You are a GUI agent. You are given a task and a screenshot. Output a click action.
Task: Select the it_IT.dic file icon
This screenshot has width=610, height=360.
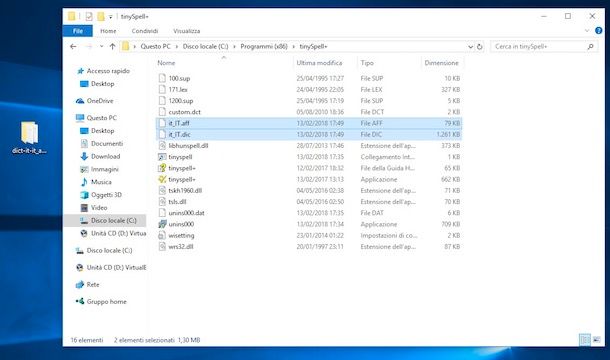click(162, 135)
